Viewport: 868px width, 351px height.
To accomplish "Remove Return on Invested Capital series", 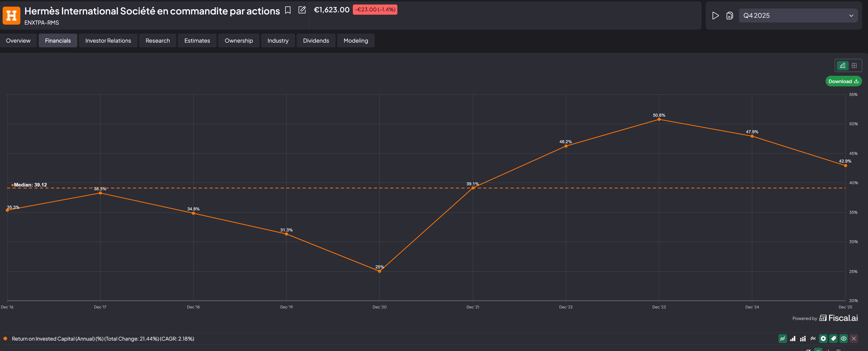I will coord(854,338).
